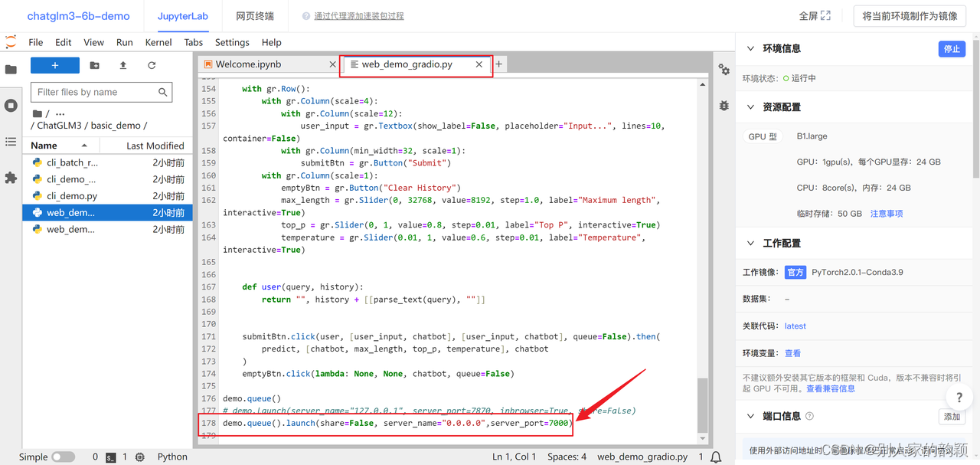Viewport: 980px width, 465px height.
Task: Open the running terminals and kernels panel
Action: pos(10,106)
